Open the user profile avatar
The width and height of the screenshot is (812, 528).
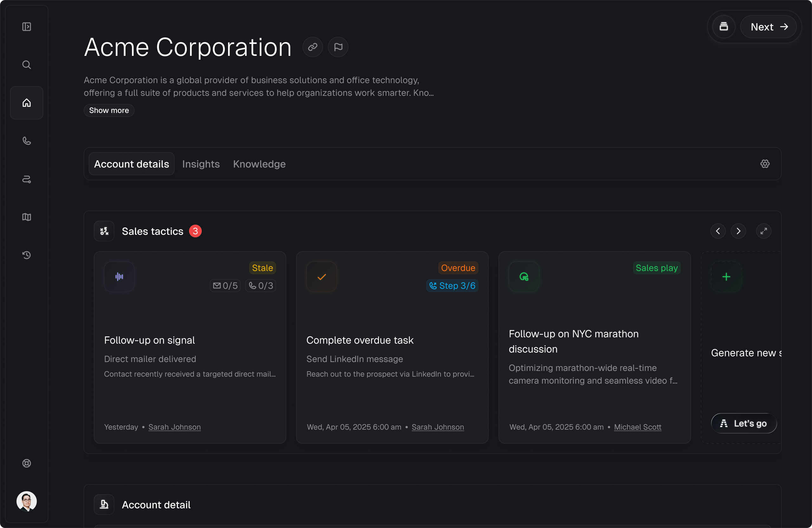27,501
